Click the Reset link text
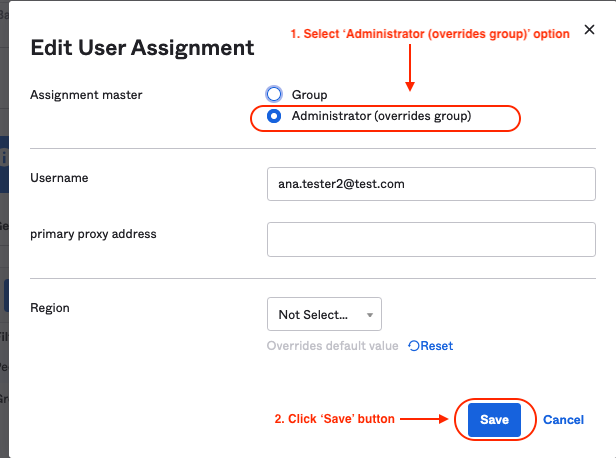Image resolution: width=616 pixels, height=458 pixels. [x=436, y=346]
